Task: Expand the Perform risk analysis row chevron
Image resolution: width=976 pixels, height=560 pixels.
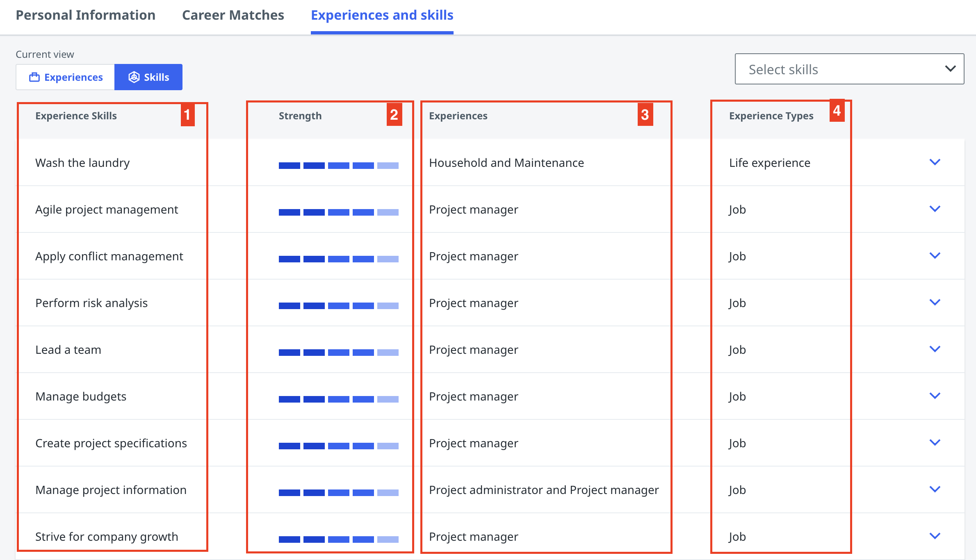Action: 935,303
